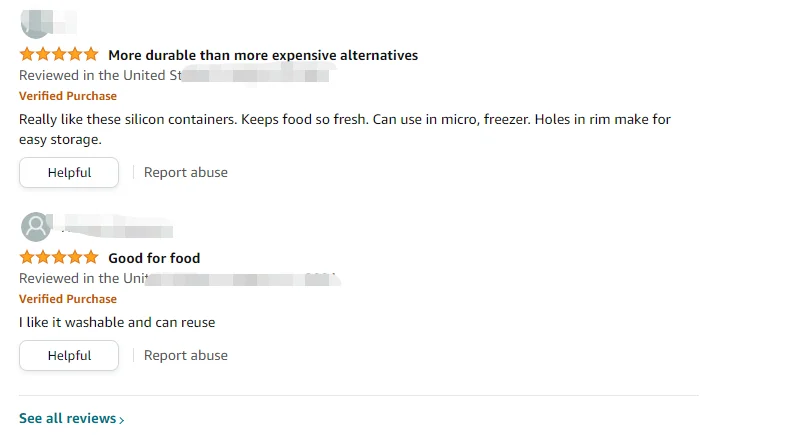This screenshot has width=793, height=435.
Task: Click "Reviewed in the United St..." line on first review
Action: tap(100, 75)
